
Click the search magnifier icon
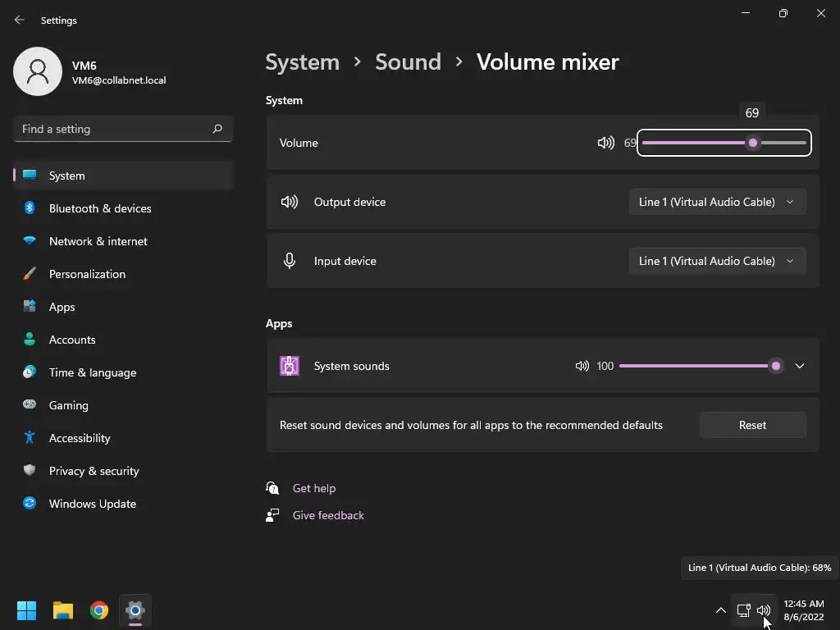pyautogui.click(x=217, y=129)
